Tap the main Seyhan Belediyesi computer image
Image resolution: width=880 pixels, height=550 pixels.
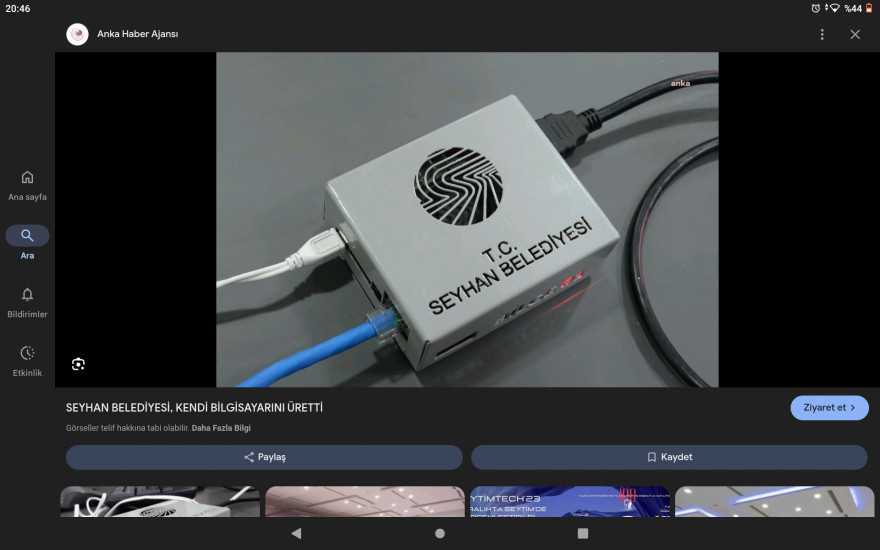coord(467,219)
